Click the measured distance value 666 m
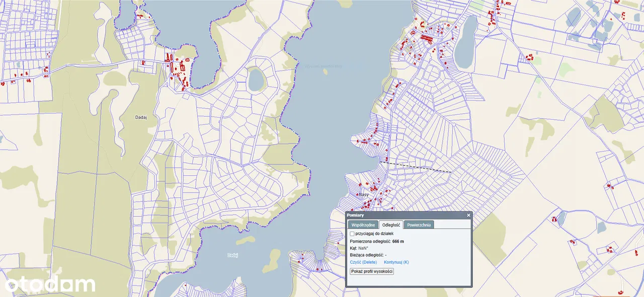This screenshot has width=644, height=297. click(x=398, y=242)
